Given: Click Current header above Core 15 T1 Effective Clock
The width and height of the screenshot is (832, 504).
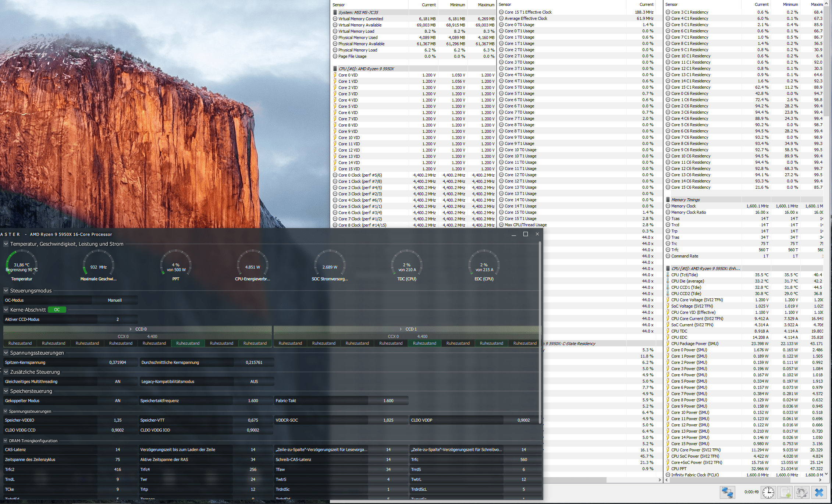Looking at the screenshot, I should point(647,4).
